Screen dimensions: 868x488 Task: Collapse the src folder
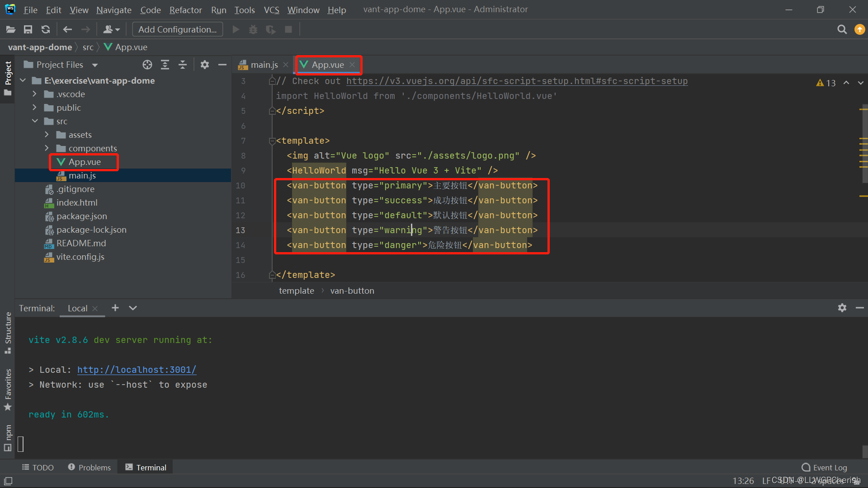point(35,121)
